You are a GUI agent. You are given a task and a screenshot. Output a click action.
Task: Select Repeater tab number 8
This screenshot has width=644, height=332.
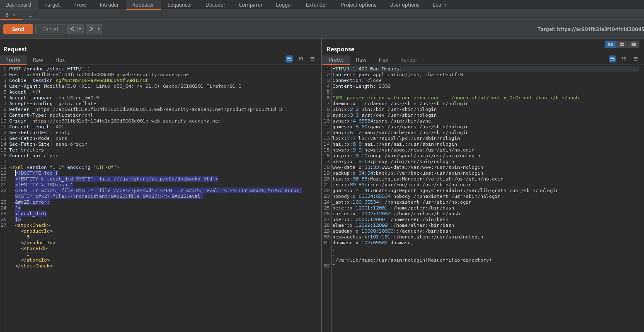pyautogui.click(x=7, y=14)
